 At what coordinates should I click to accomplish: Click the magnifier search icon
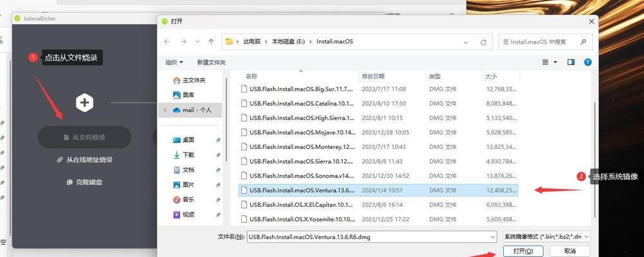coord(584,42)
